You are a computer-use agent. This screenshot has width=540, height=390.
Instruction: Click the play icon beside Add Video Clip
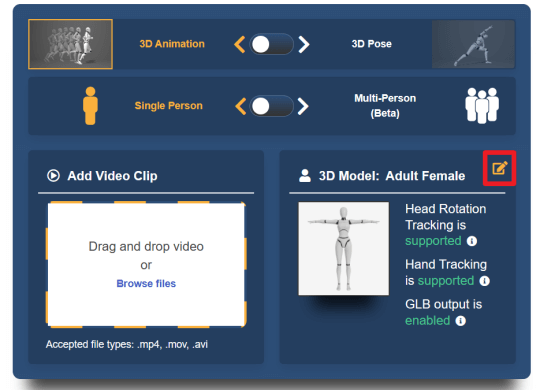pos(53,175)
